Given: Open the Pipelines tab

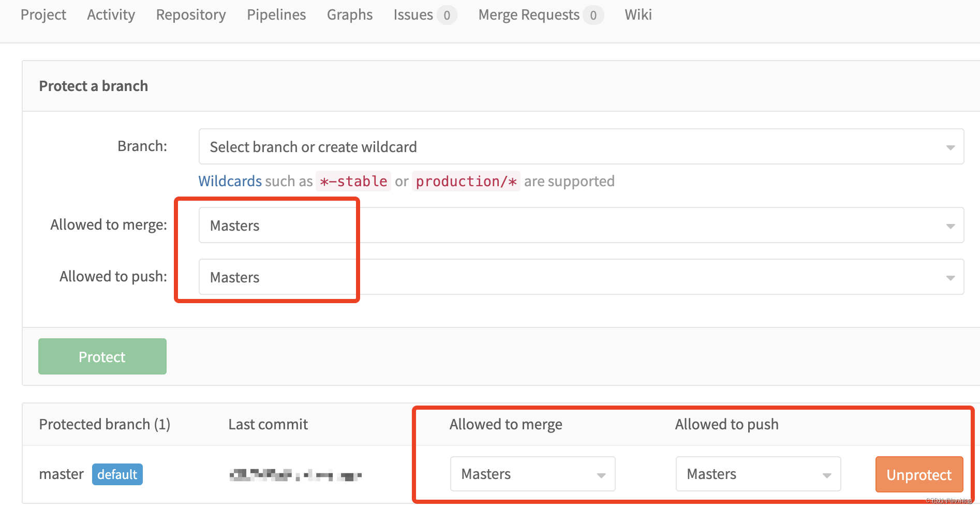Looking at the screenshot, I should 276,15.
